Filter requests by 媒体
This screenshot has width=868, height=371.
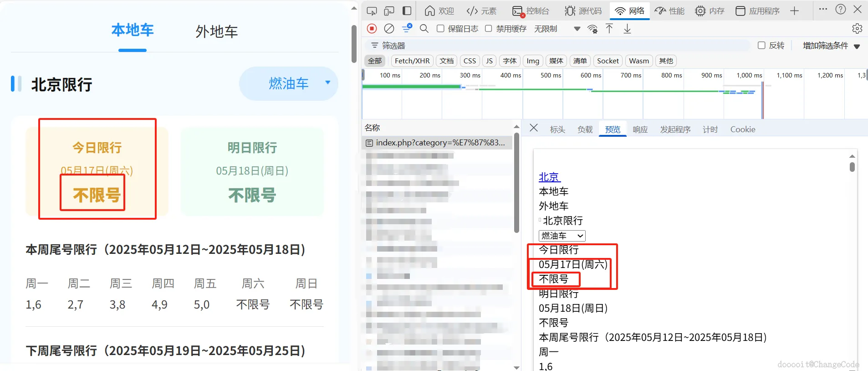coord(556,61)
